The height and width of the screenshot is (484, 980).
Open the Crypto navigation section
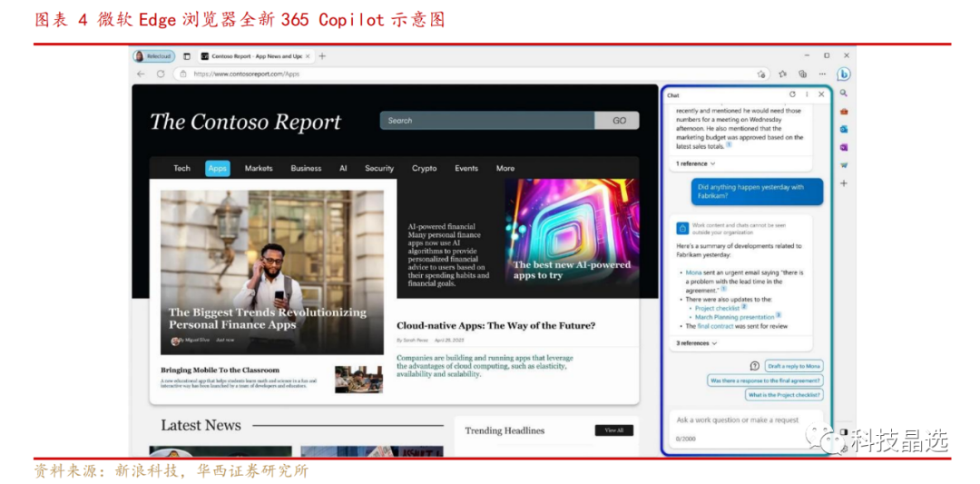tap(425, 168)
